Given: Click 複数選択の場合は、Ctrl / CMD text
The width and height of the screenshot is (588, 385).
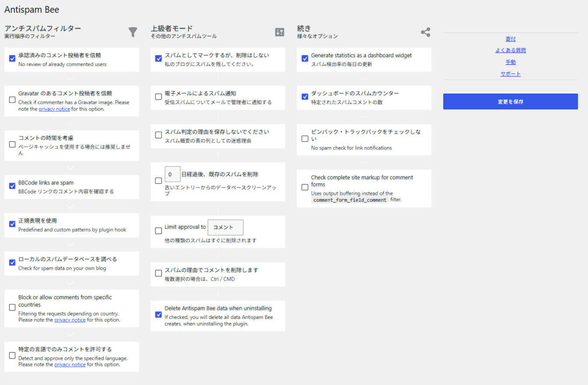Looking at the screenshot, I should (x=200, y=279).
